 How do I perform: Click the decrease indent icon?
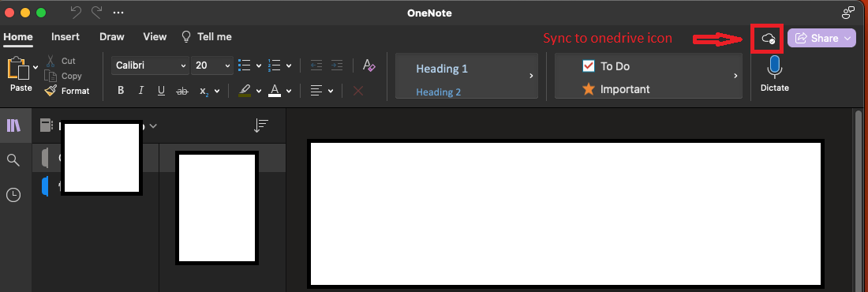pos(316,66)
